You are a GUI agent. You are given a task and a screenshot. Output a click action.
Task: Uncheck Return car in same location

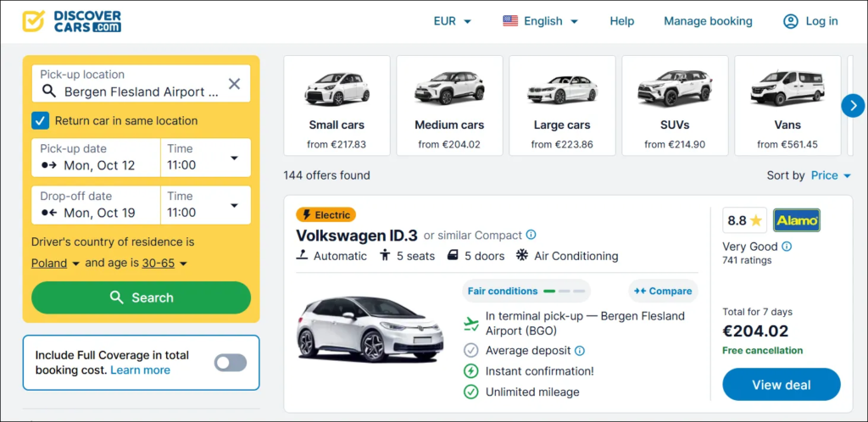[x=41, y=120]
